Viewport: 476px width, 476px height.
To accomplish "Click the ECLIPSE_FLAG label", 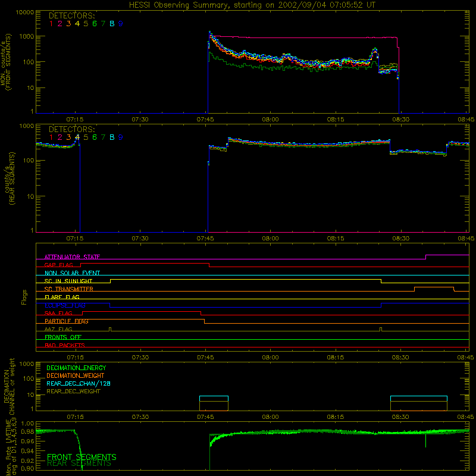I will click(65, 305).
